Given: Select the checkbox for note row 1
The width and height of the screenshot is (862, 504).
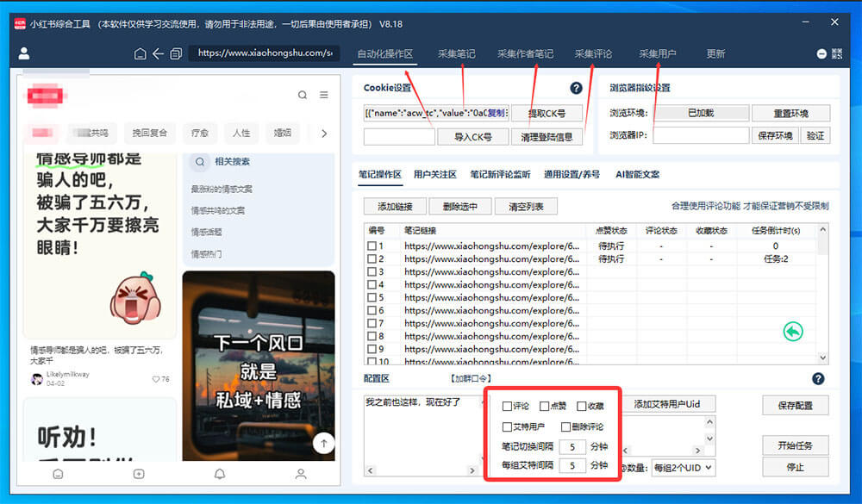Looking at the screenshot, I should coord(371,247).
